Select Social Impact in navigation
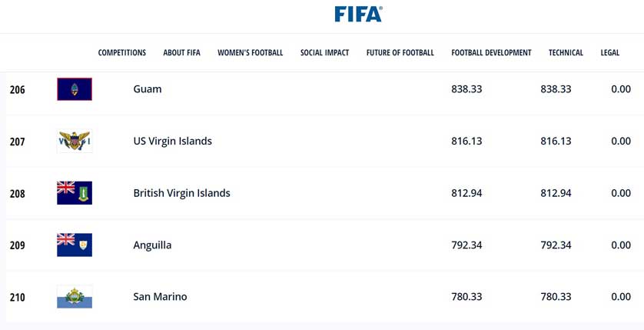 pos(324,53)
